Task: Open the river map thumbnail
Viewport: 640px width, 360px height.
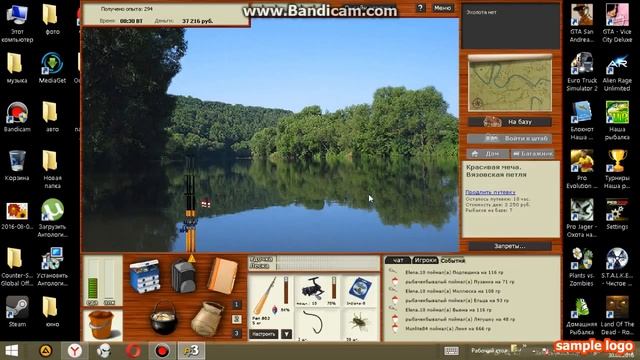Action: [510, 83]
